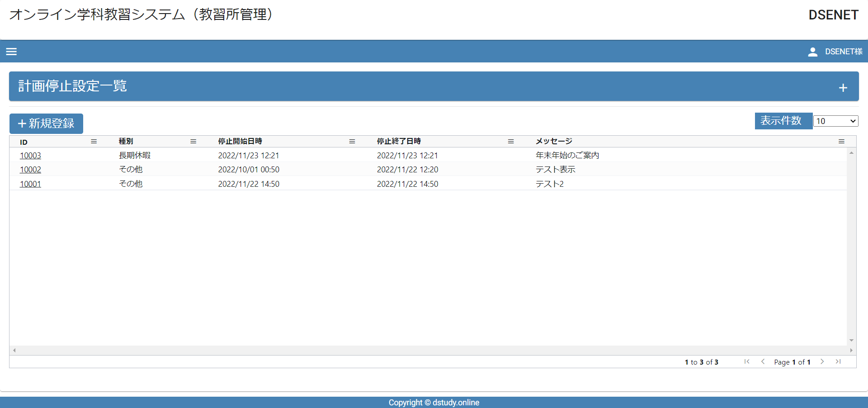
Task: Go to the previous page
Action: pyautogui.click(x=763, y=361)
